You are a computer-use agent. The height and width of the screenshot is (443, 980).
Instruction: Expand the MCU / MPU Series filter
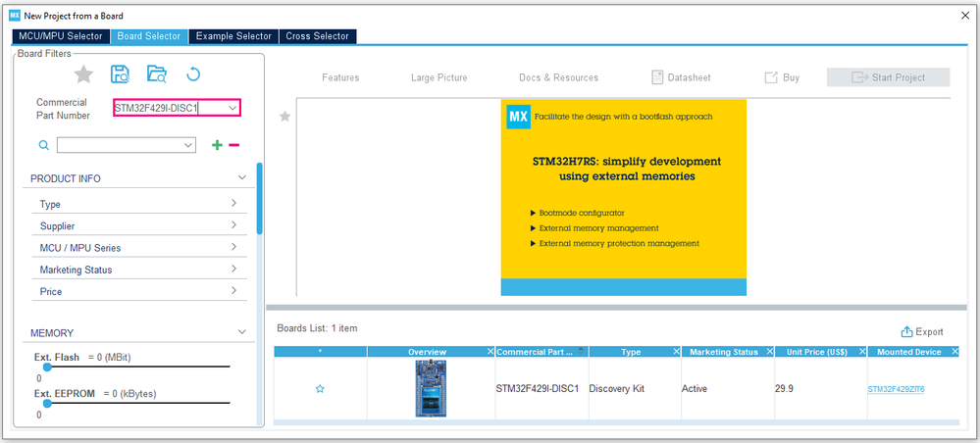[x=233, y=247]
